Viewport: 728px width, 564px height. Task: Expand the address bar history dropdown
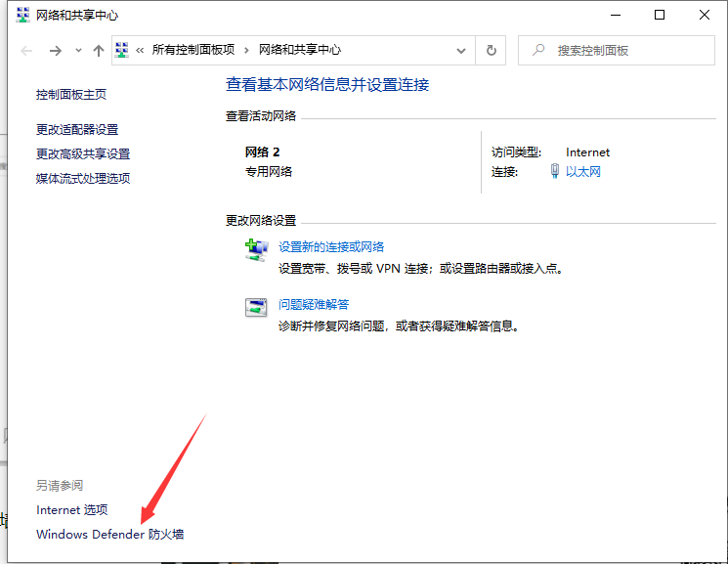click(x=462, y=50)
